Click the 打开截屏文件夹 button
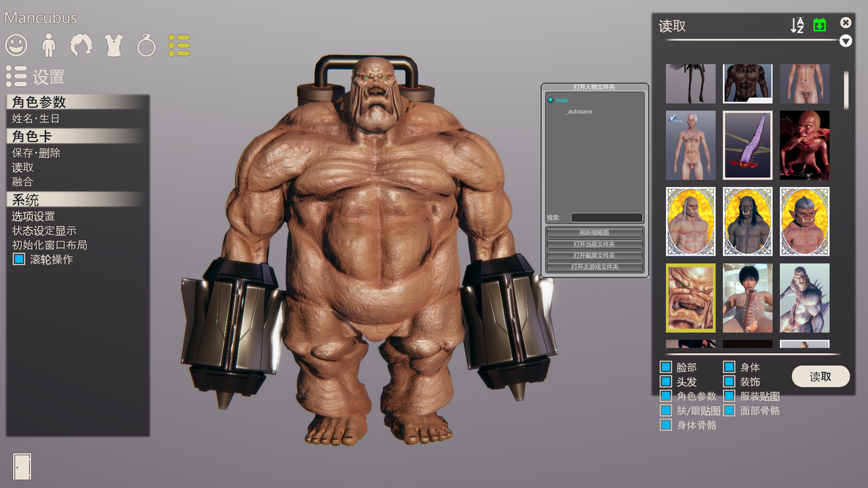 (x=595, y=256)
